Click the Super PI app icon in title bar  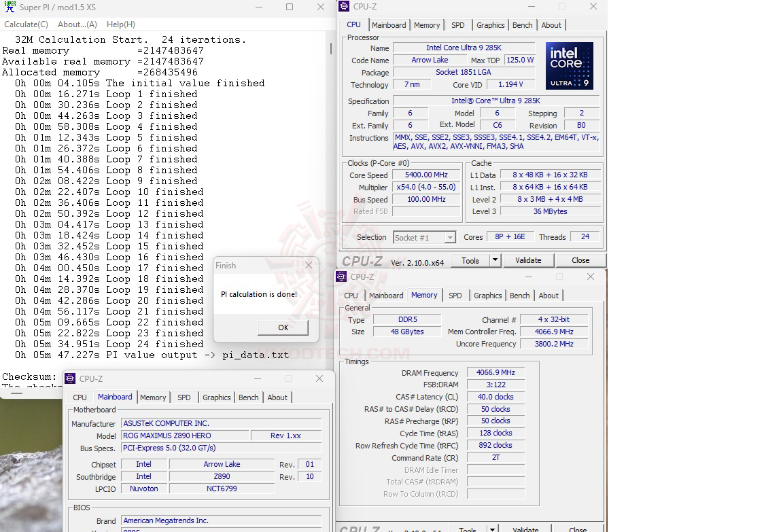pos(10,7)
